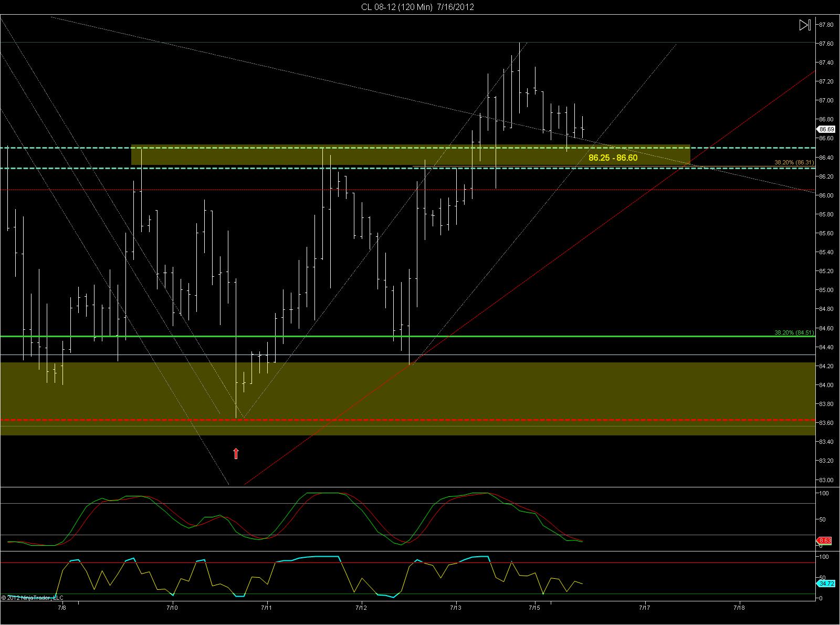Click the current price marker 86.69

826,129
